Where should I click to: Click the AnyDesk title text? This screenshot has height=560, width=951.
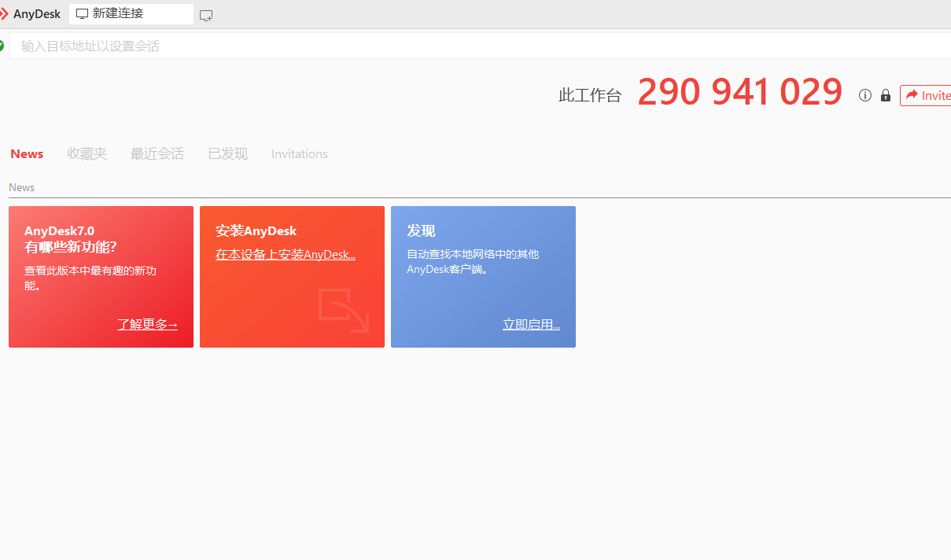click(x=37, y=14)
